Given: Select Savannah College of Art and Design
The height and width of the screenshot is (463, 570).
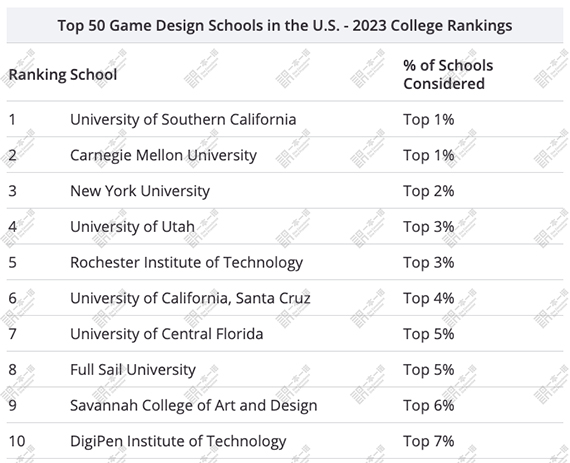Looking at the screenshot, I should tap(193, 405).
